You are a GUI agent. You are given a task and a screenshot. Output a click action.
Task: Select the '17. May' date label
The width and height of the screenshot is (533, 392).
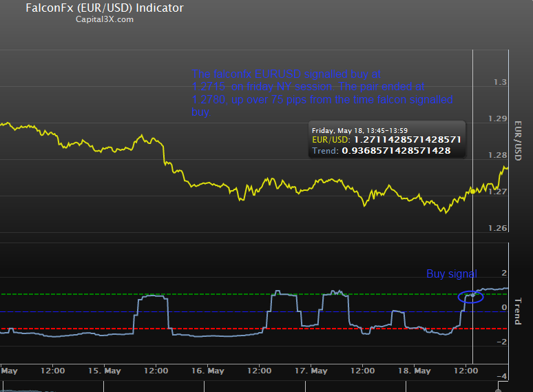click(311, 371)
